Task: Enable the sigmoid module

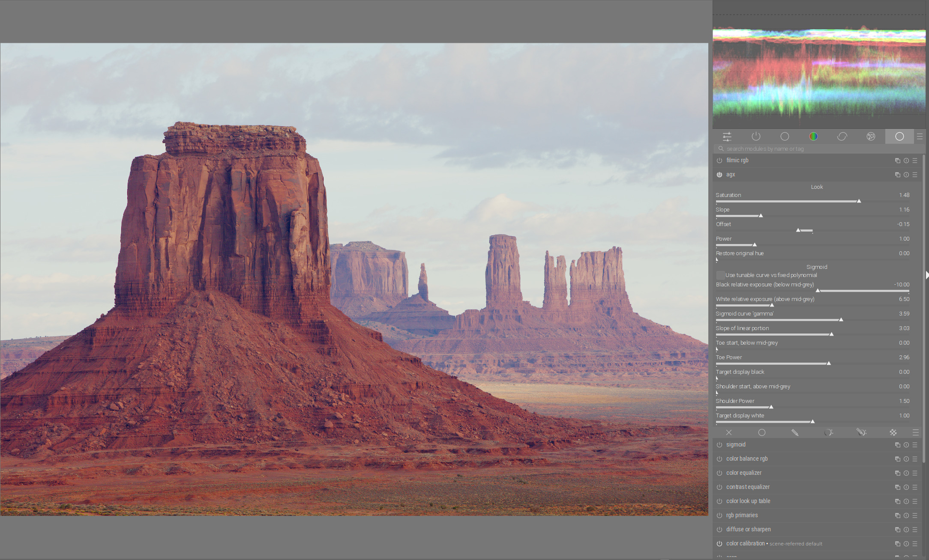Action: 719,445
